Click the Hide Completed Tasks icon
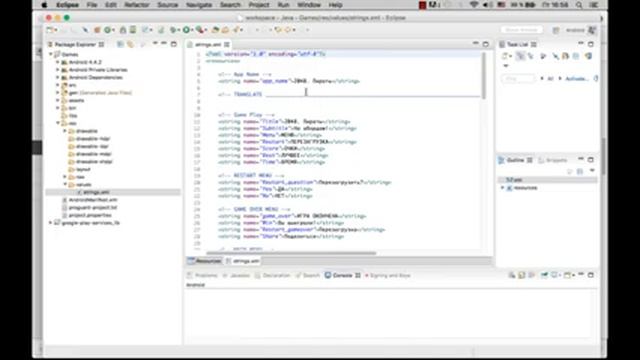This screenshot has height=360, width=640. 556,56
